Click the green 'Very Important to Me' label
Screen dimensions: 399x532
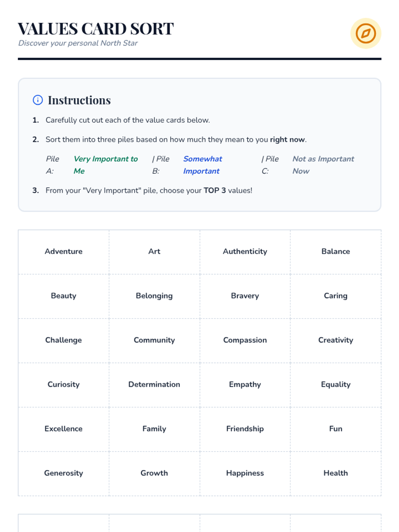click(x=105, y=165)
